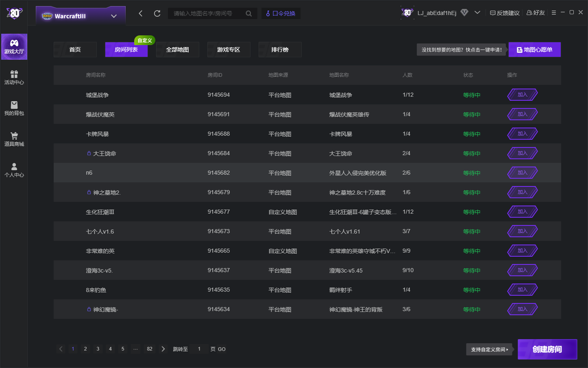Click the back arrow navigation icon
This screenshot has width=588, height=368.
click(141, 13)
